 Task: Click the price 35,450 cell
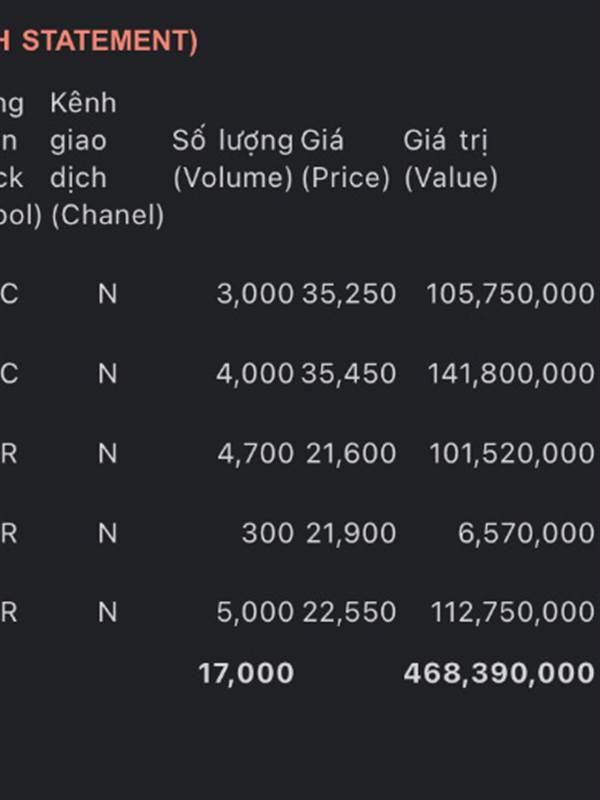(x=349, y=373)
